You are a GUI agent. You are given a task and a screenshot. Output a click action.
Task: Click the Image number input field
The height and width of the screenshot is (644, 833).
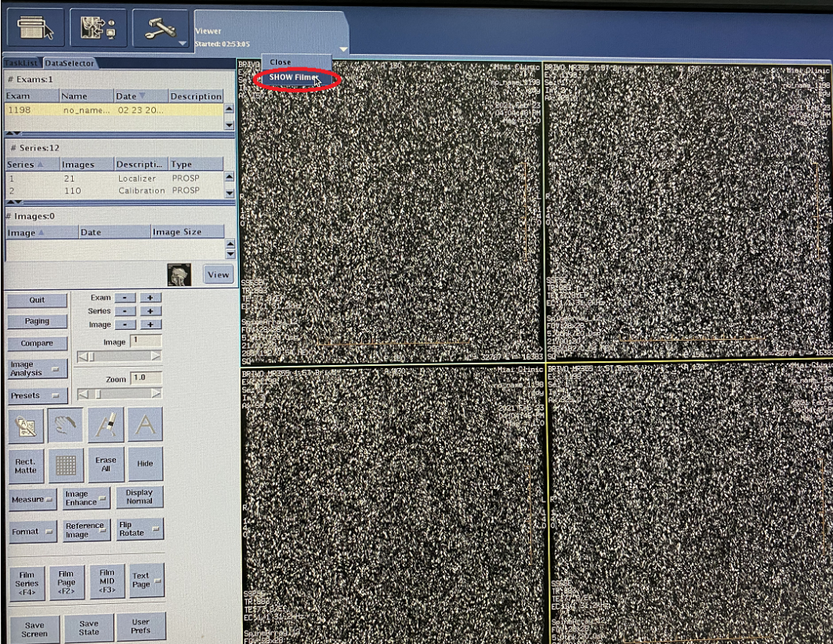(146, 341)
